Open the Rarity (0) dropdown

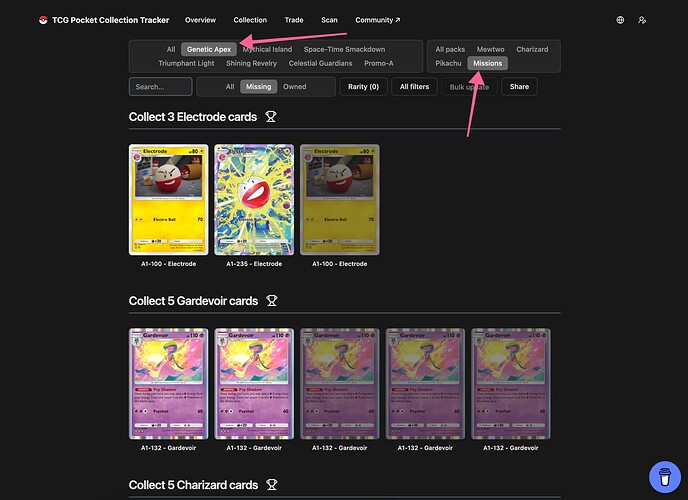[363, 87]
